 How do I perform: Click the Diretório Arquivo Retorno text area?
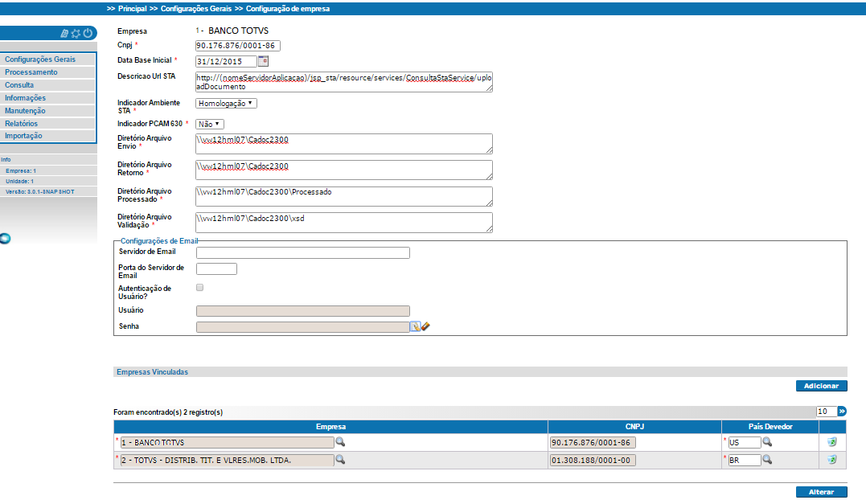344,170
